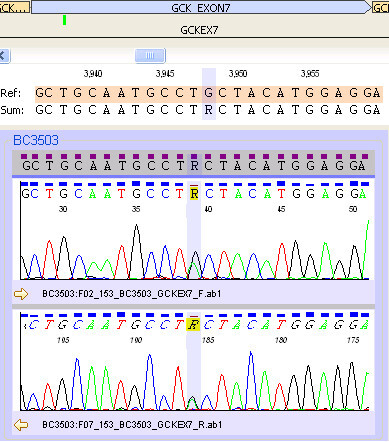Select file name BC3503:F02_153_BC3503_GCKEX7_F.ab1
The width and height of the screenshot is (389, 442).
coord(131,294)
